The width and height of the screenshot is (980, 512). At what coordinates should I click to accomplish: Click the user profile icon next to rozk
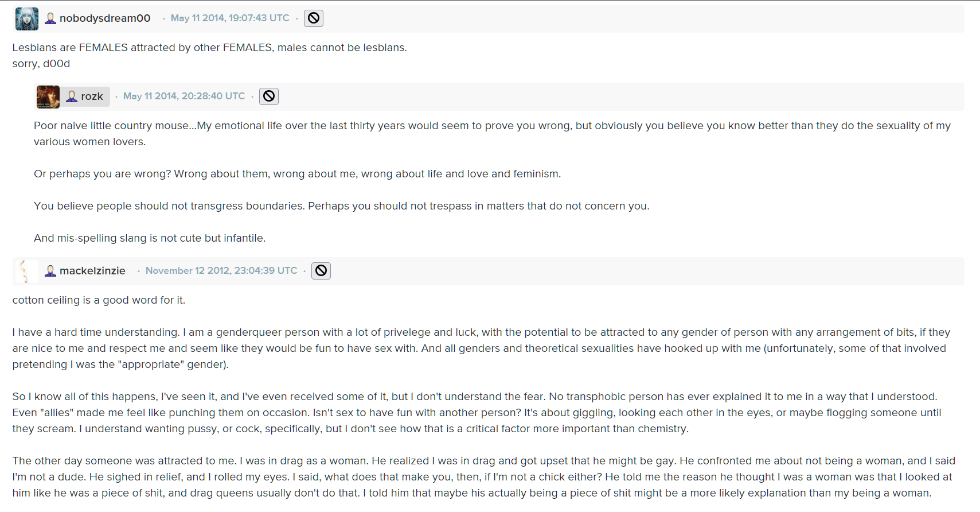pyautogui.click(x=72, y=96)
